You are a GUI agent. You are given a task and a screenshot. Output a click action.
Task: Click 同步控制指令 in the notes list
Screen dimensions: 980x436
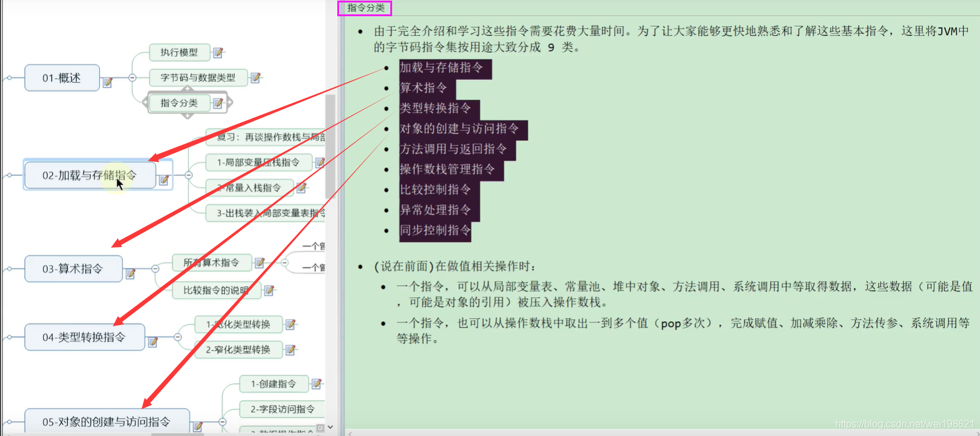click(x=435, y=230)
